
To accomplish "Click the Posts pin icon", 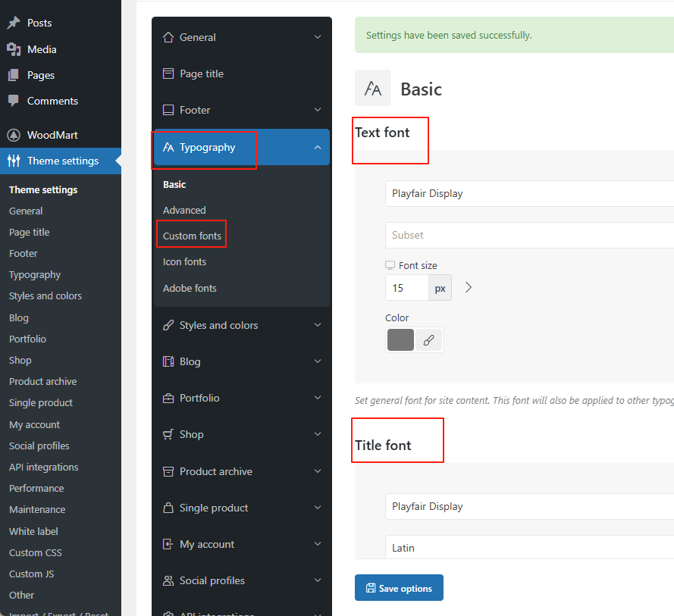I will 14,23.
